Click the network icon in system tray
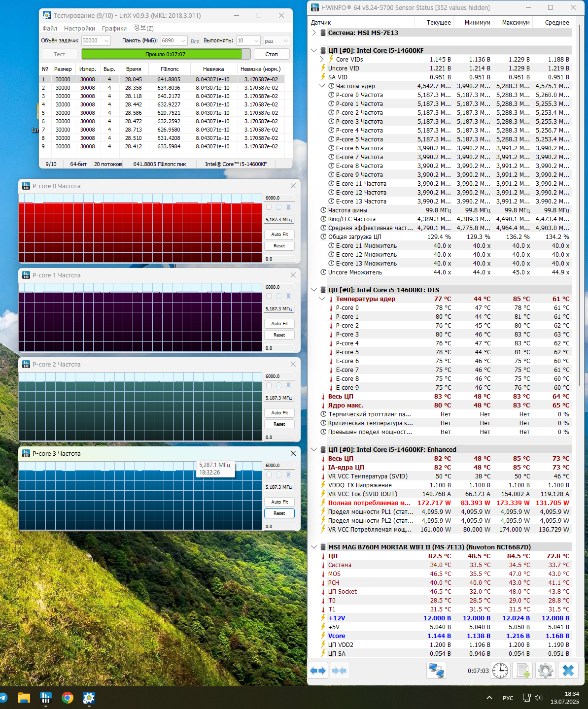This screenshot has height=709, width=588. click(526, 698)
